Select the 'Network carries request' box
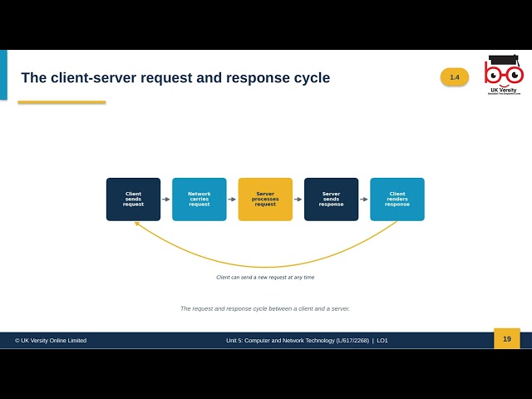 (x=199, y=199)
